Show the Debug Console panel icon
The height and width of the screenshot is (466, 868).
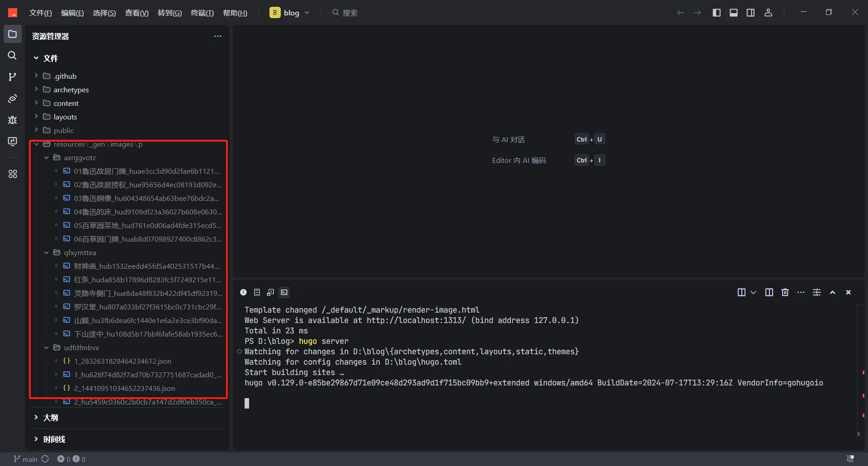[x=270, y=292]
